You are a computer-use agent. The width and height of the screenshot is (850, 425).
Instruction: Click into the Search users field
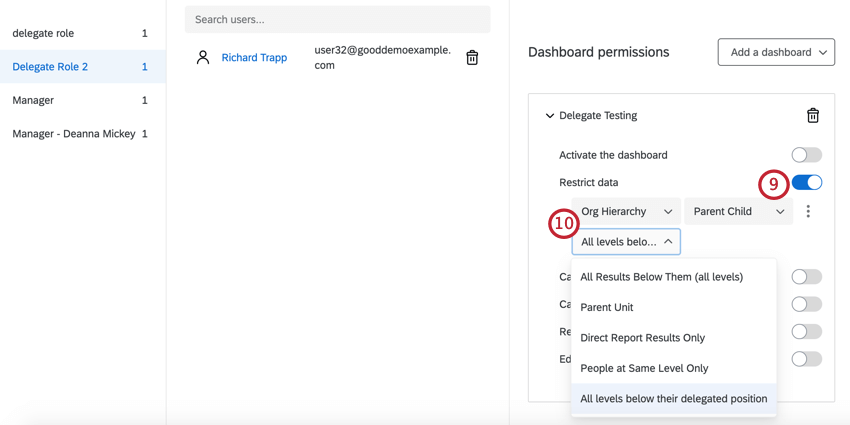click(x=337, y=19)
